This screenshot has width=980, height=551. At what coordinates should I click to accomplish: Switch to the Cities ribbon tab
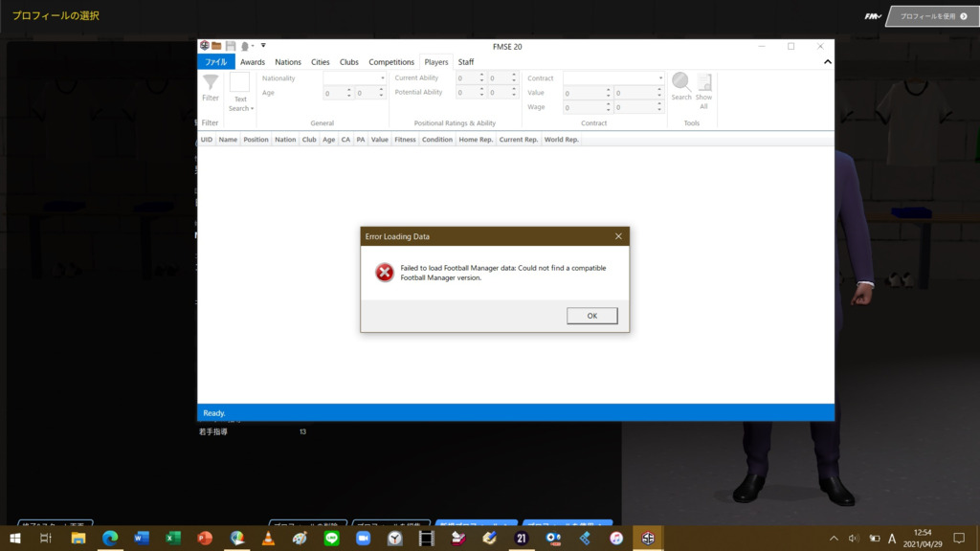pos(320,62)
